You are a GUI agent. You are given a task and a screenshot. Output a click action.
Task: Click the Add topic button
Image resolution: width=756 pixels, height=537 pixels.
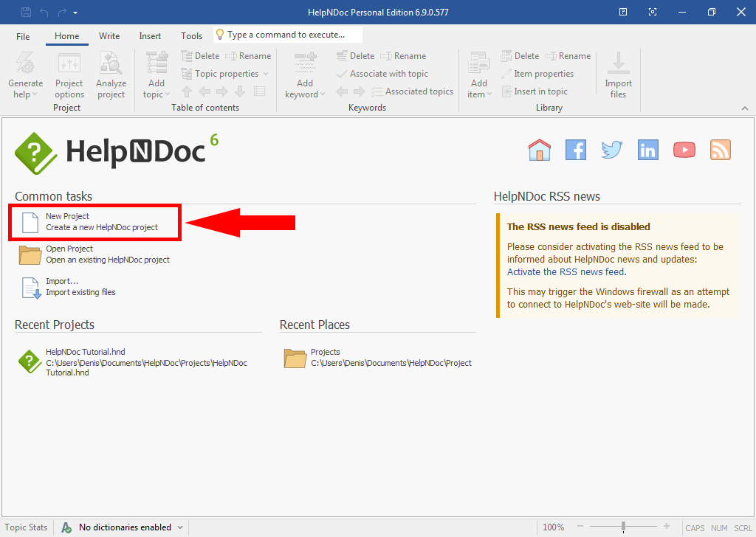157,75
